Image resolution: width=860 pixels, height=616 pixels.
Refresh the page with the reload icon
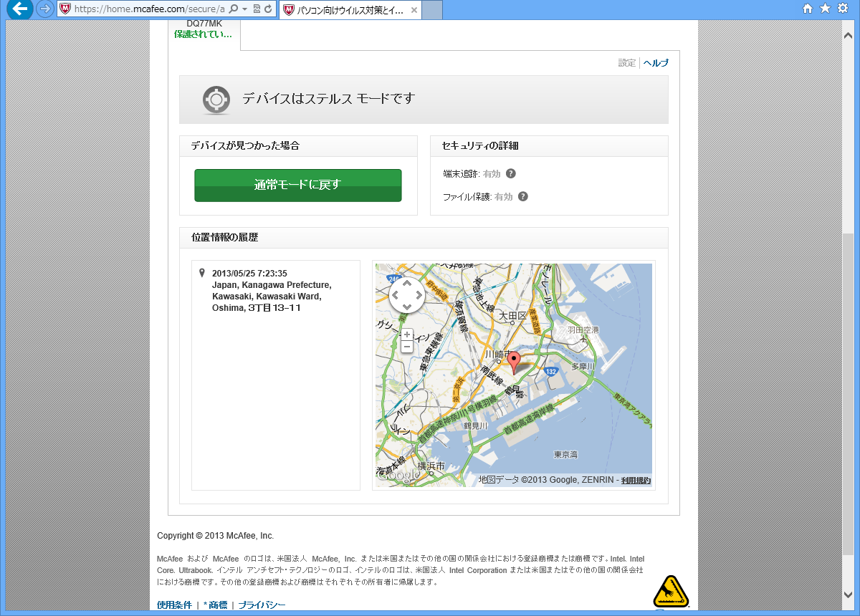(x=268, y=9)
